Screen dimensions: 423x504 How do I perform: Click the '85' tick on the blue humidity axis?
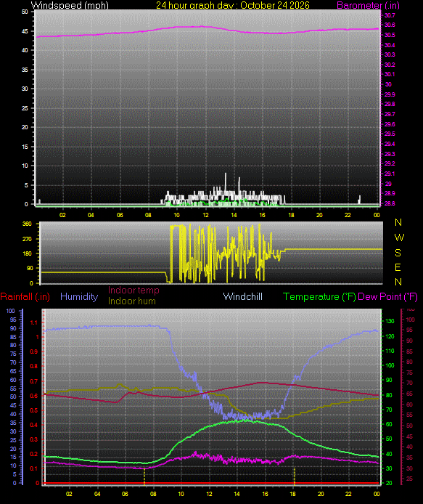[x=13, y=337]
